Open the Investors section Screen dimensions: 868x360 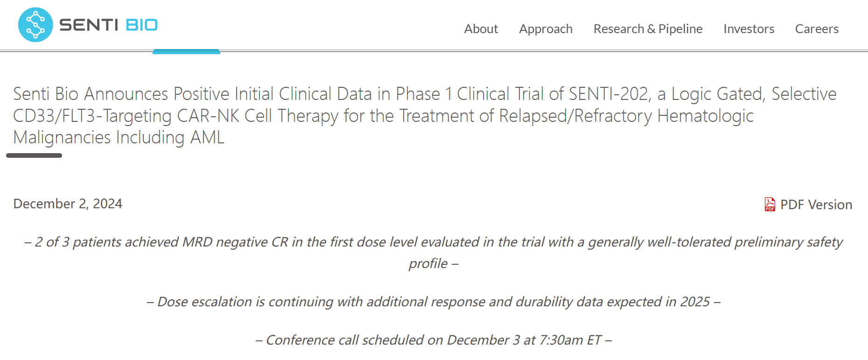click(x=749, y=29)
